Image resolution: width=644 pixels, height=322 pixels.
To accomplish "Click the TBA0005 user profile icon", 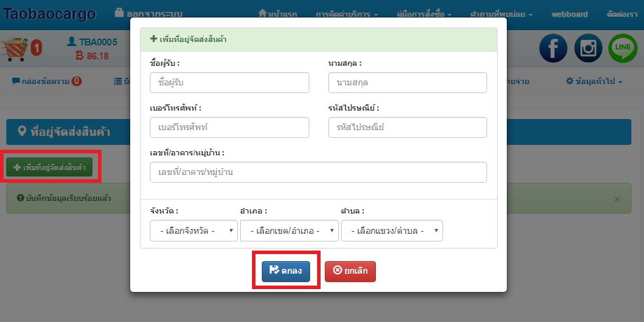I will [x=71, y=42].
